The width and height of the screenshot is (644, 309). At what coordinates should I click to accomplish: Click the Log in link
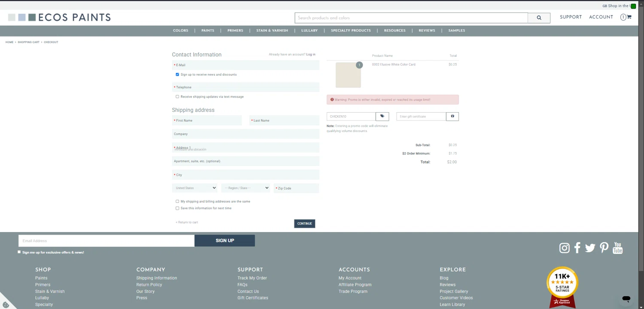pos(311,55)
